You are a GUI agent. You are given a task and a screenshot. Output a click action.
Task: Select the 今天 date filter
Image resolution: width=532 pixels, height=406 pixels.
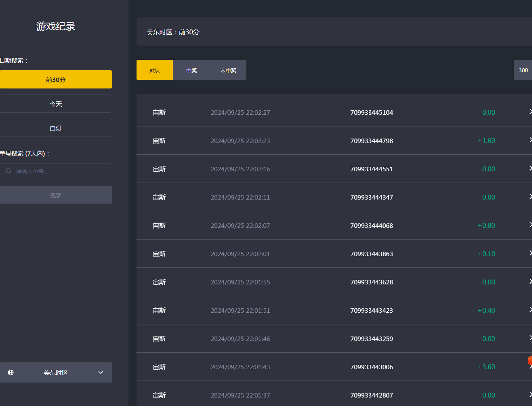[56, 104]
